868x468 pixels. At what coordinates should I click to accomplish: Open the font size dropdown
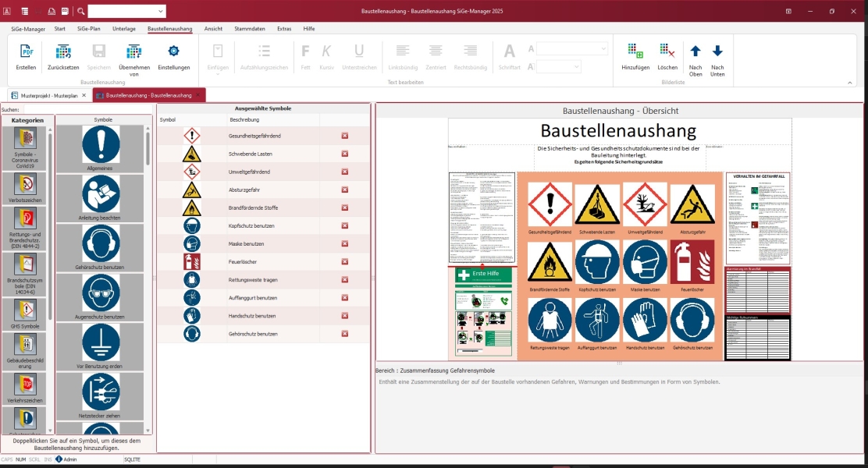[576, 67]
